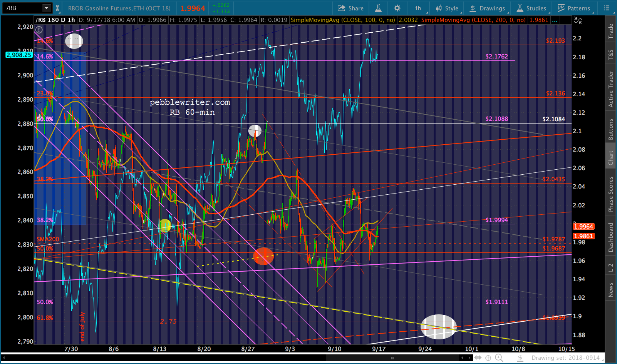The height and width of the screenshot is (364, 617).
Task: Click the zoom in magnifier icon
Action: [x=499, y=358]
